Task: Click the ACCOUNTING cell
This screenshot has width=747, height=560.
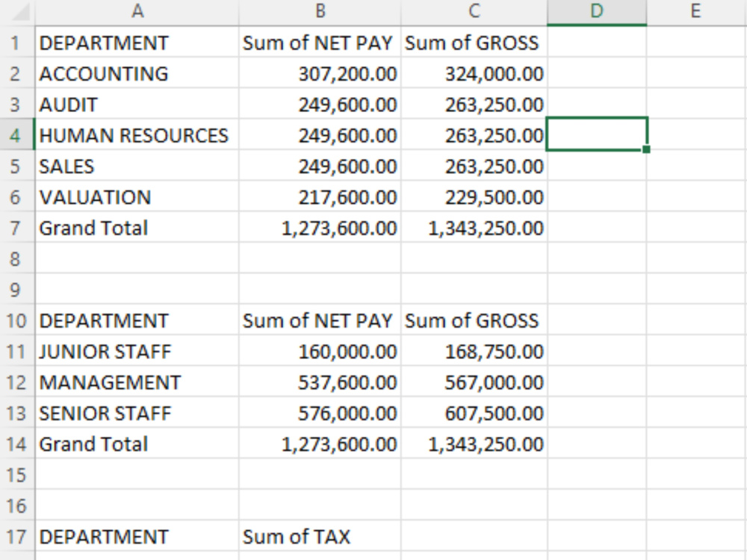Action: 137,74
